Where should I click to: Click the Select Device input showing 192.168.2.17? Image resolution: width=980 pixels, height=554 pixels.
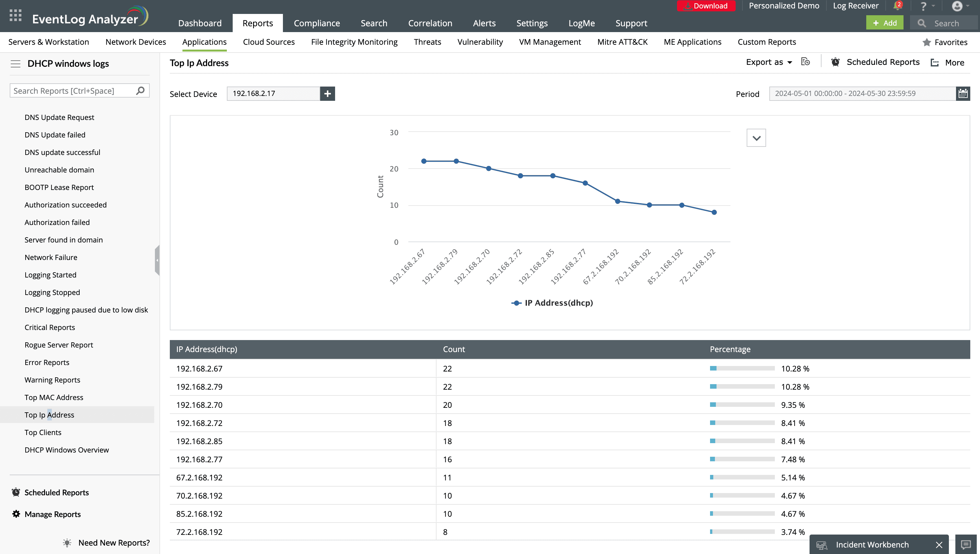click(273, 94)
